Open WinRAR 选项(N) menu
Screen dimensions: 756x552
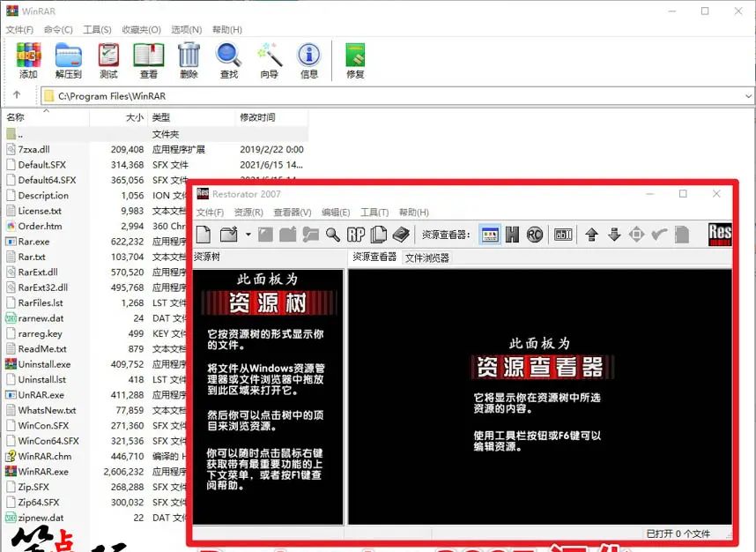(x=187, y=29)
